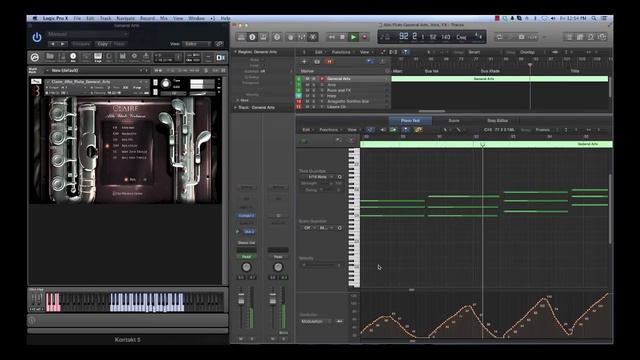Open the Logic Pro X menu

(56, 18)
